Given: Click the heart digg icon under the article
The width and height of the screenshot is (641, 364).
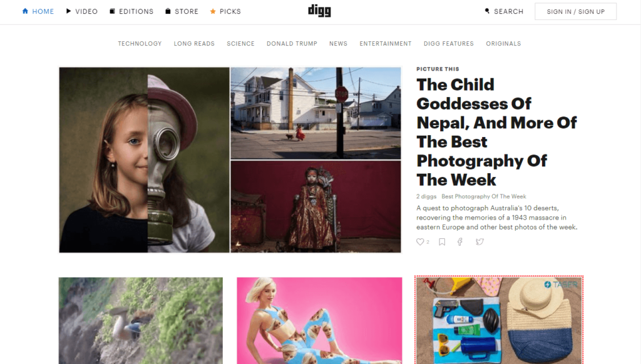Looking at the screenshot, I should click(x=420, y=242).
